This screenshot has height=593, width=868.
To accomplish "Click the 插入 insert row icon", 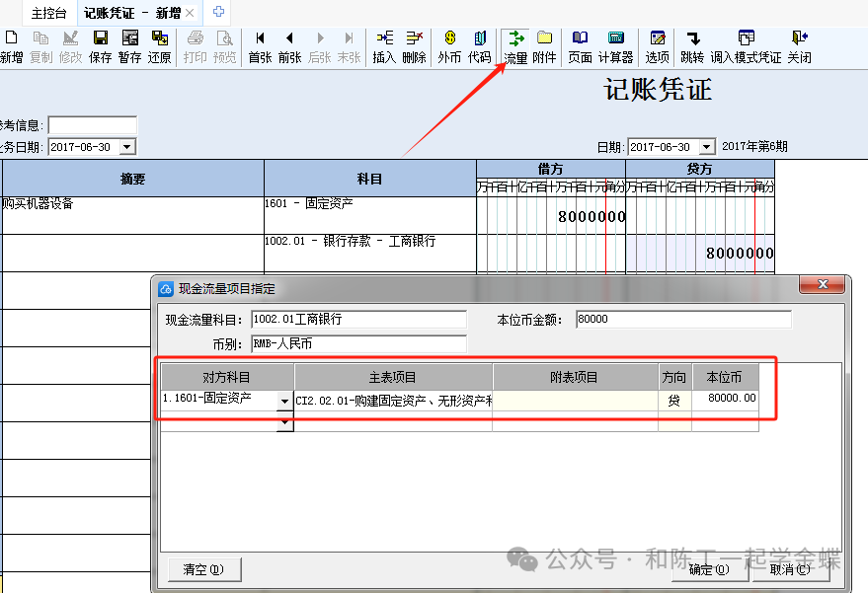I will point(384,46).
